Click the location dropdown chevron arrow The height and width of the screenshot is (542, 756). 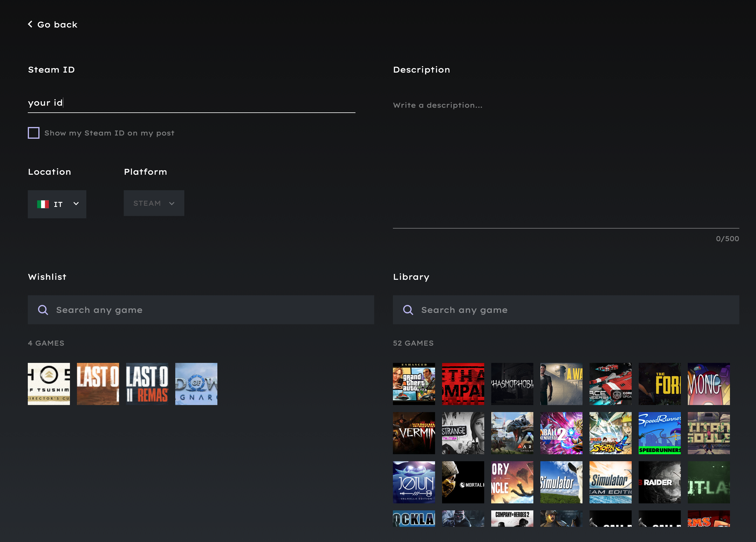76,204
